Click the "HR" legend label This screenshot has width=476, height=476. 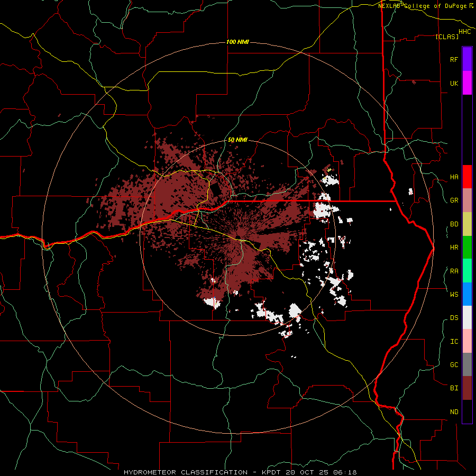click(454, 248)
